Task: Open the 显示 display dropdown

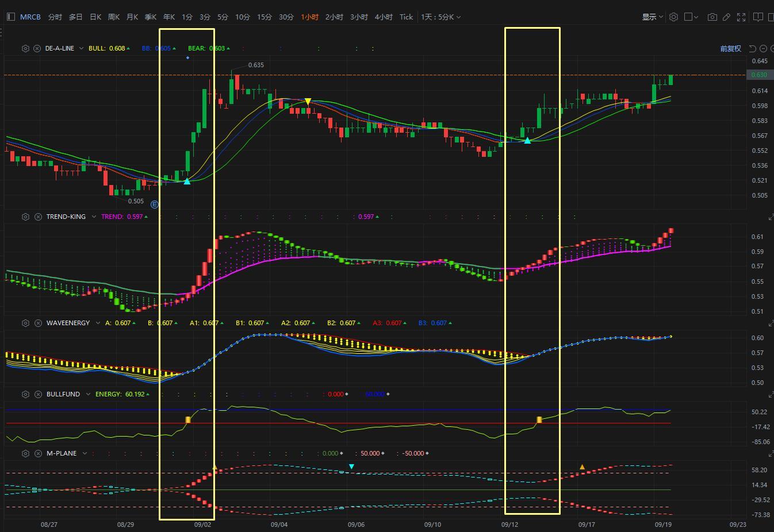Action: point(653,17)
